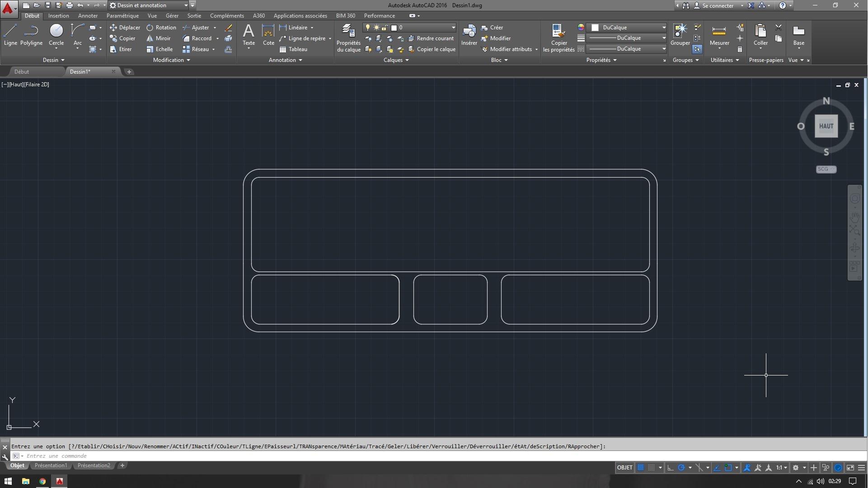Click the command line input field
The height and width of the screenshot is (488, 868).
click(271, 456)
